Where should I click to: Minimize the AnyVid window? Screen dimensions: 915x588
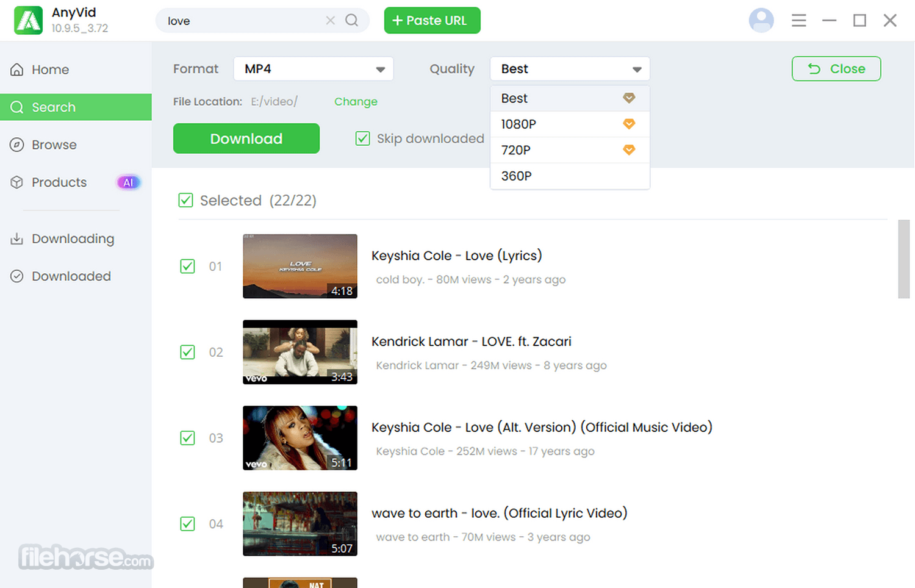(830, 21)
